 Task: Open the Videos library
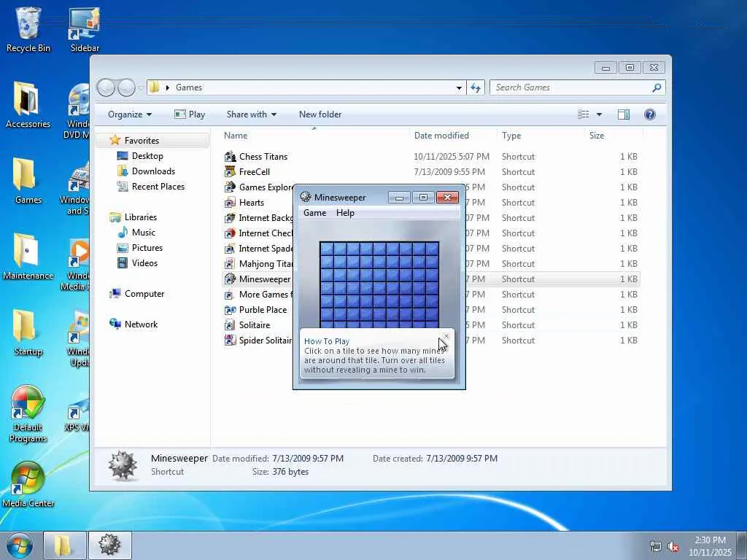(144, 262)
